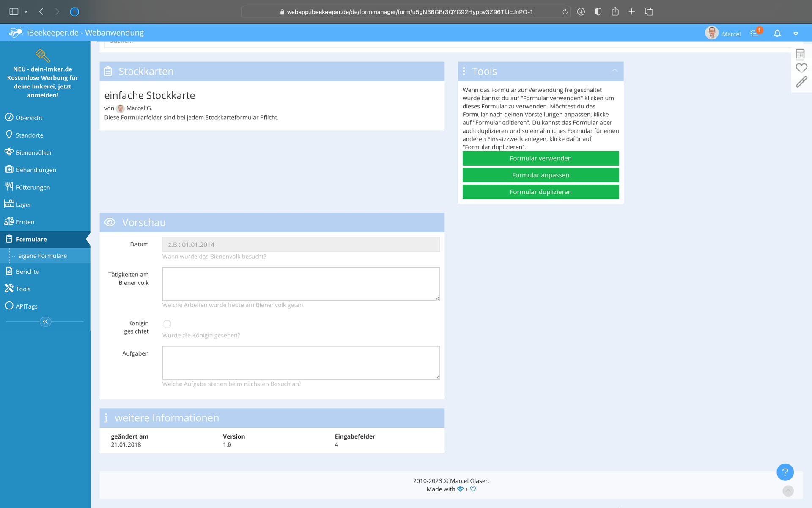Toggle the browser sidebar button
Viewport: 812px width, 508px height.
[x=14, y=12]
